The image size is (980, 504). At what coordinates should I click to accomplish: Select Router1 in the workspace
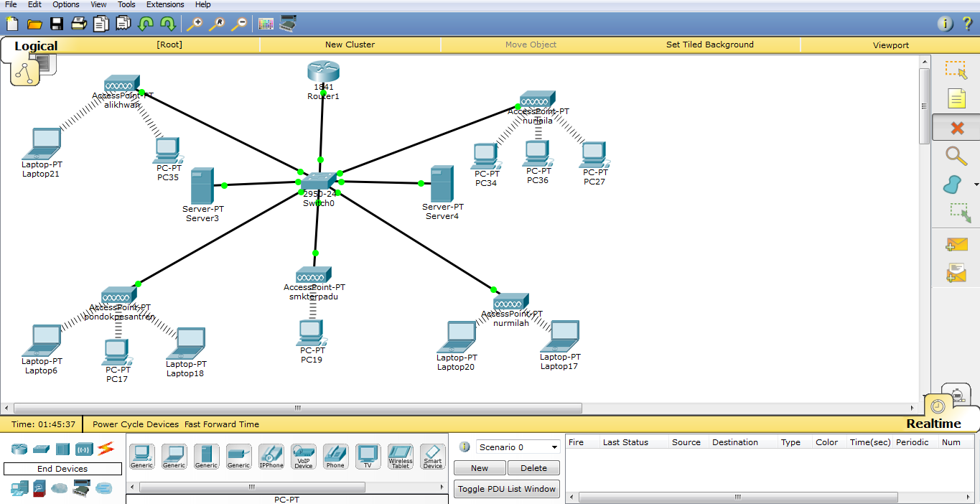point(323,73)
